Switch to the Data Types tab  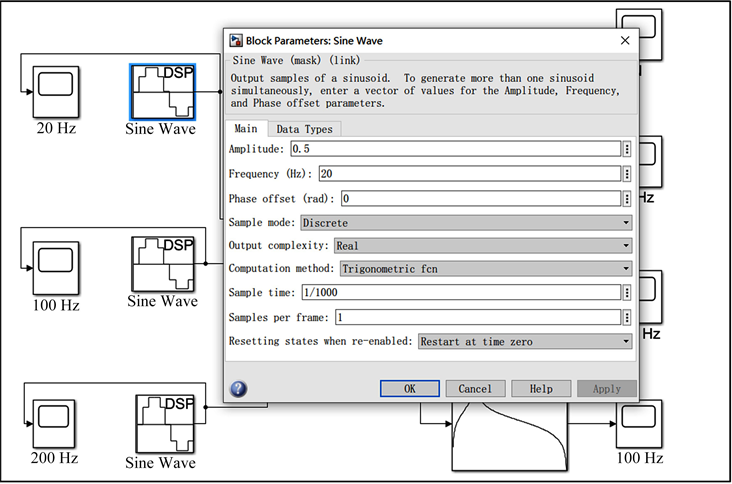coord(305,129)
